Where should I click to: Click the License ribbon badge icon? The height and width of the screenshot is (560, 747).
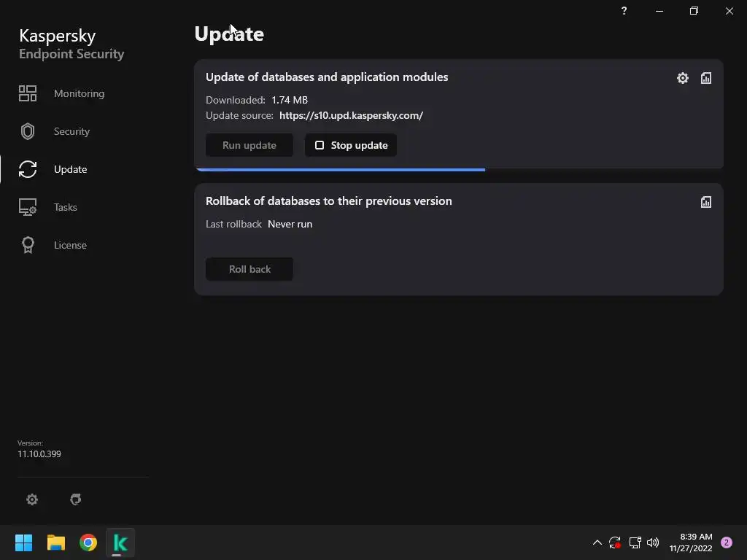[28, 245]
